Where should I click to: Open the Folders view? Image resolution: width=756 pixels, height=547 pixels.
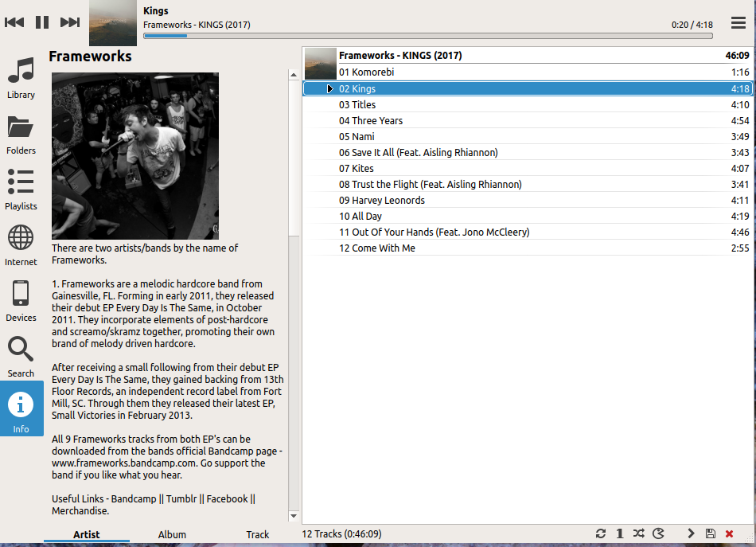(x=21, y=134)
